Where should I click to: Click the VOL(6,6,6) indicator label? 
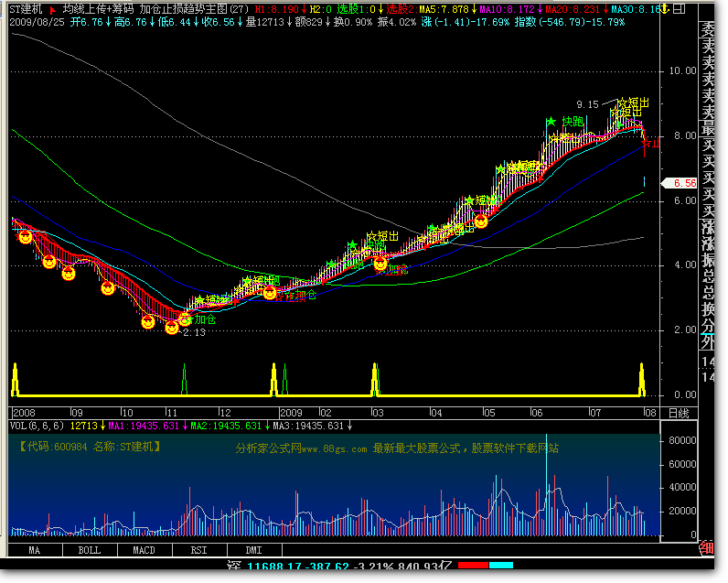point(37,426)
